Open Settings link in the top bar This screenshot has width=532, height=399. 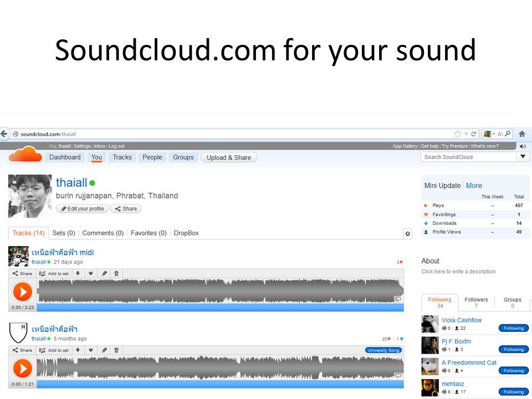(82, 146)
